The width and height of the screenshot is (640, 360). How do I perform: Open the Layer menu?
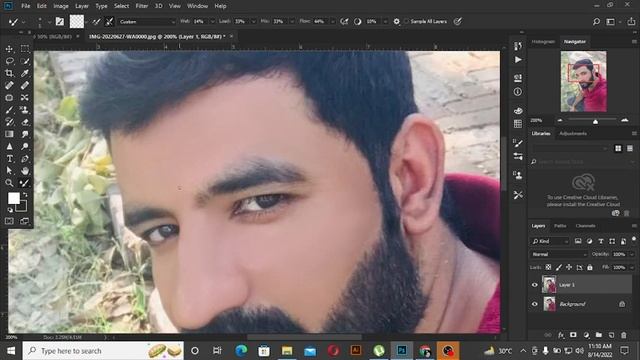tap(82, 6)
